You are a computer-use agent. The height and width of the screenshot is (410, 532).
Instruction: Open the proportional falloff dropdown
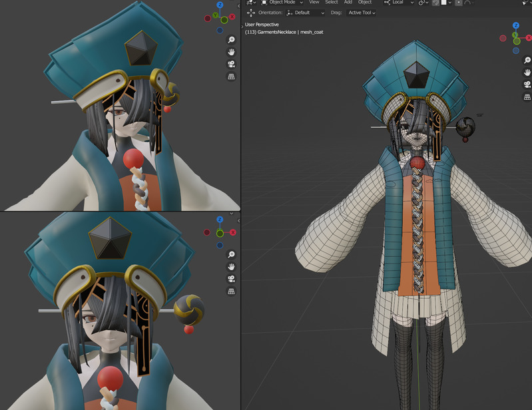[x=469, y=3]
